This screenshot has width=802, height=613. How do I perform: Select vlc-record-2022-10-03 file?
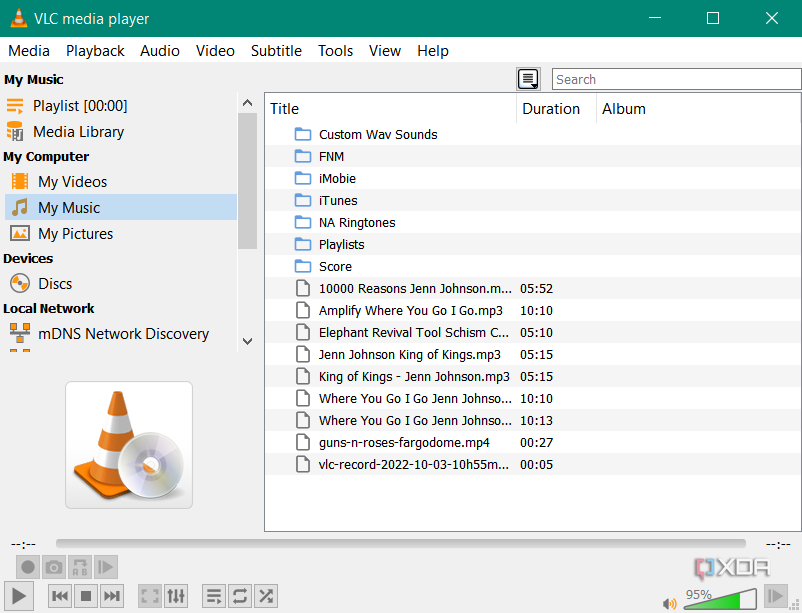pos(533,465)
